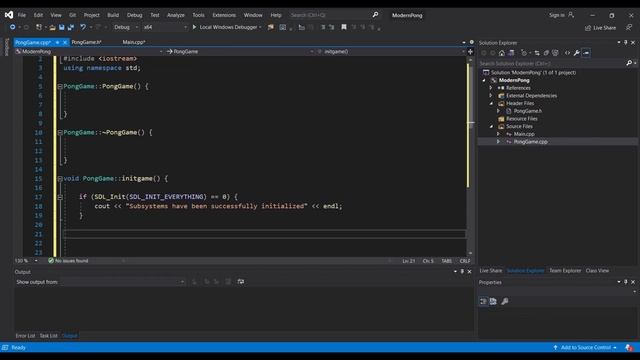Click the View Code angle-brackets icon
This screenshot has height=360, width=640.
click(x=567, y=53)
